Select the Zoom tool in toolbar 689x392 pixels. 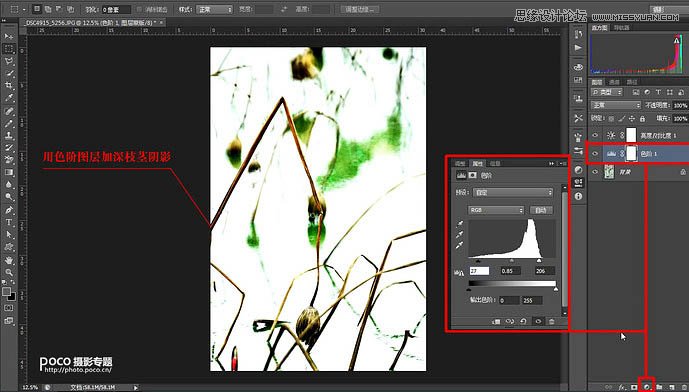(x=9, y=273)
